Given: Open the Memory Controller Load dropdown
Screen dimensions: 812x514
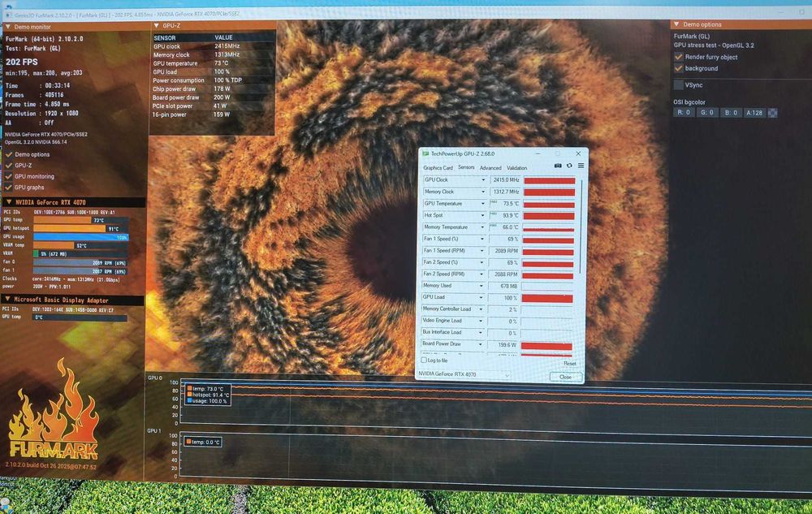Looking at the screenshot, I should (x=481, y=309).
